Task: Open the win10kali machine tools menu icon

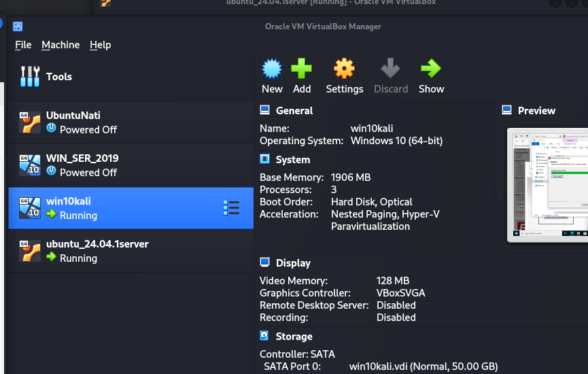Action: (231, 208)
